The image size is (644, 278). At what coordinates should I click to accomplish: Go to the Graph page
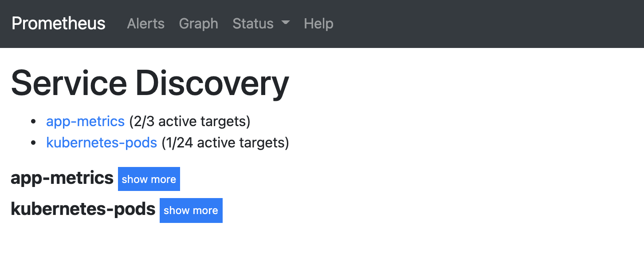[198, 24]
